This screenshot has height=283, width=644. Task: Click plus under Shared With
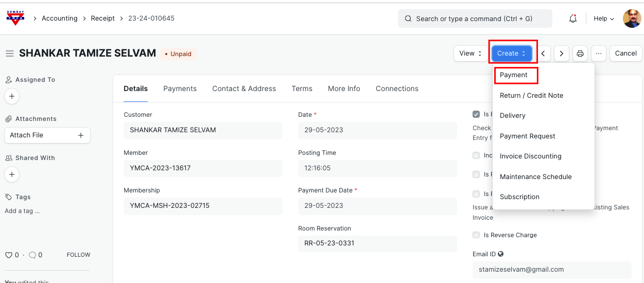[12, 174]
